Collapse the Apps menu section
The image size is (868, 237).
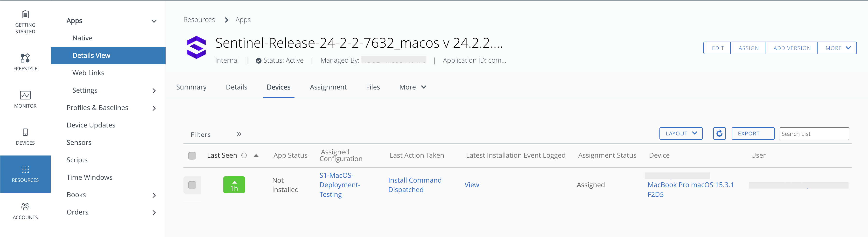(154, 21)
